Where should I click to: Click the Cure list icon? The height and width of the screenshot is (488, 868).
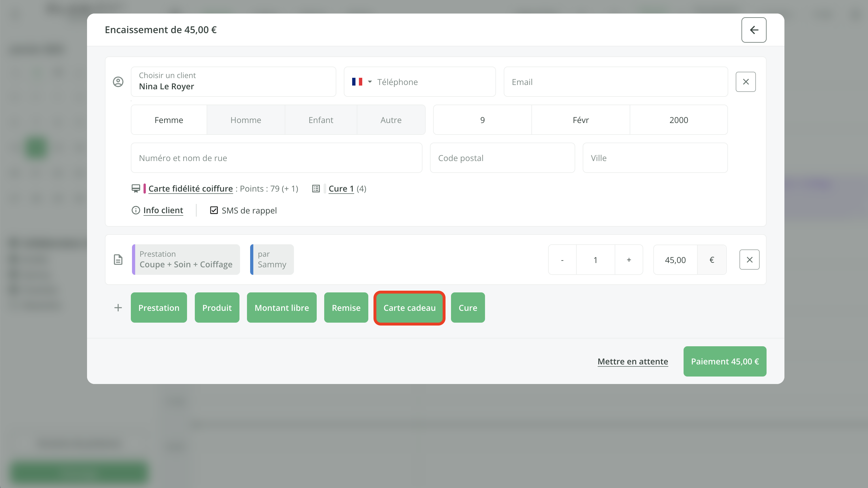(316, 189)
